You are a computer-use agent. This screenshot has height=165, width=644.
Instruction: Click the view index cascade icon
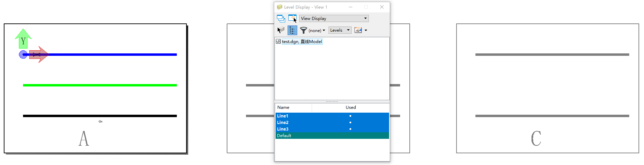[281, 19]
